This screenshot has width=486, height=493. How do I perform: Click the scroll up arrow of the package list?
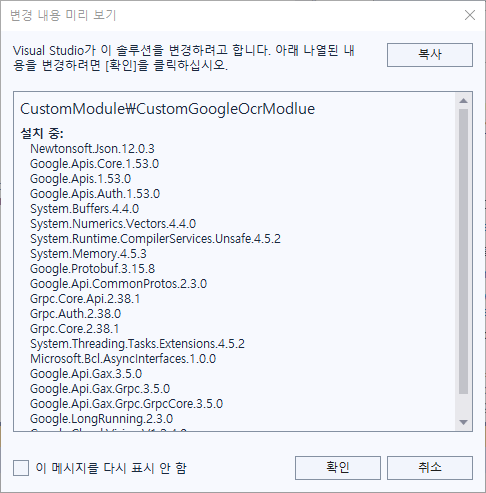[x=463, y=101]
